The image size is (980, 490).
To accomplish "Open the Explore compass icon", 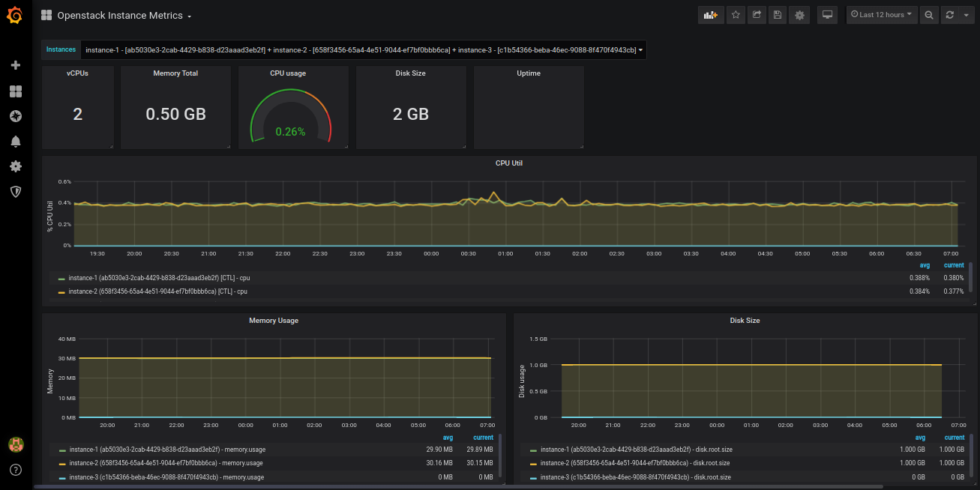I will click(x=15, y=116).
